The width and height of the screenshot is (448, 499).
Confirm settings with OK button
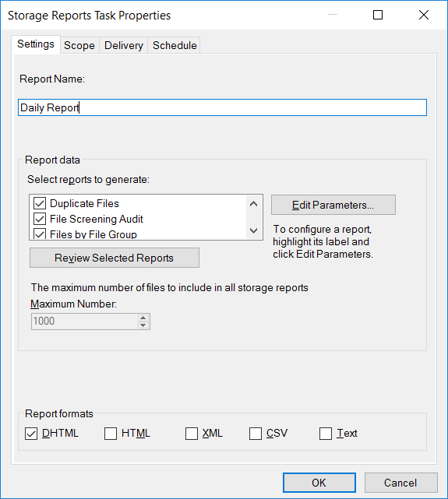coord(319,483)
